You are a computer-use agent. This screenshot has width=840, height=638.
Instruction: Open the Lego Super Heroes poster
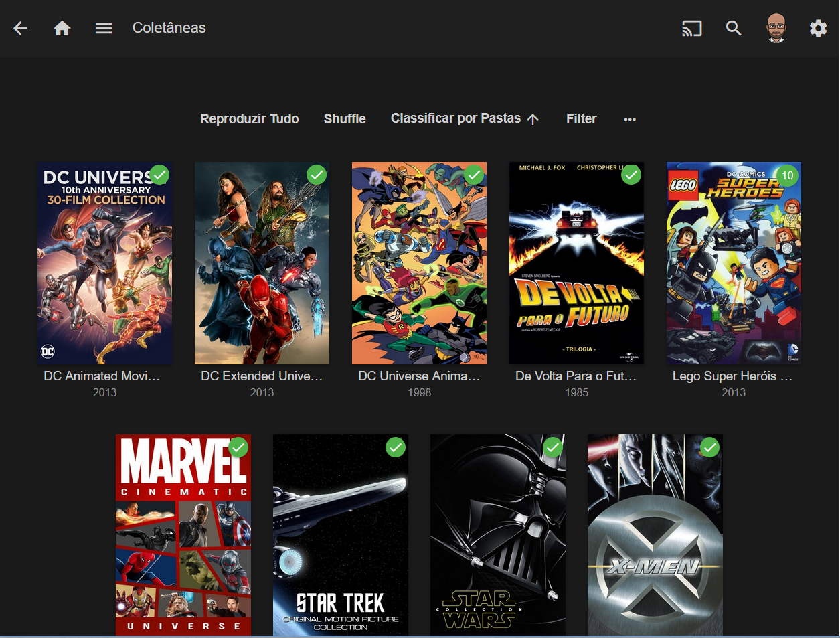tap(734, 263)
